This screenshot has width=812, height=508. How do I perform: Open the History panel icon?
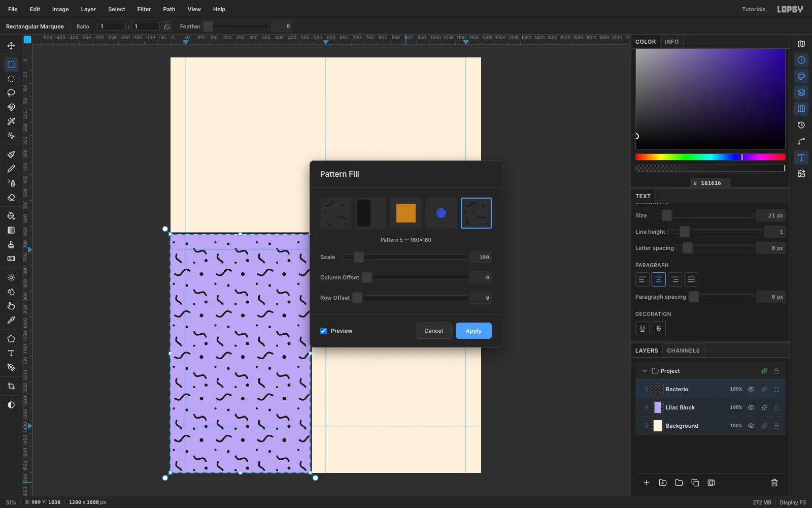801,125
